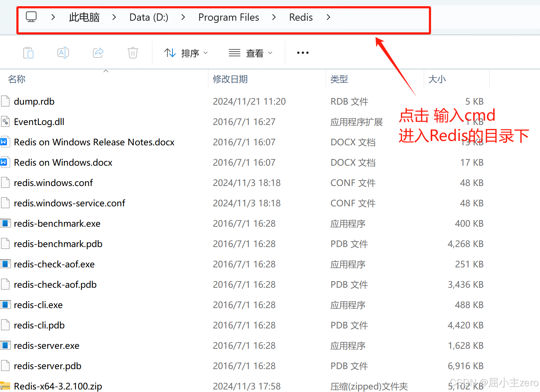Click 压缩(zipped)文件夹 type cell

[x=369, y=386]
